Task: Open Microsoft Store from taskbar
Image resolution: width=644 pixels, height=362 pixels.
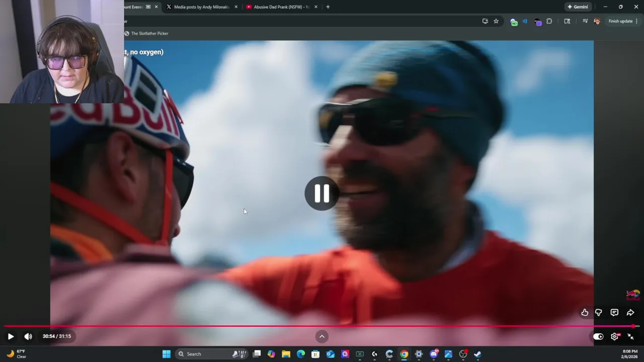Action: 315,354
